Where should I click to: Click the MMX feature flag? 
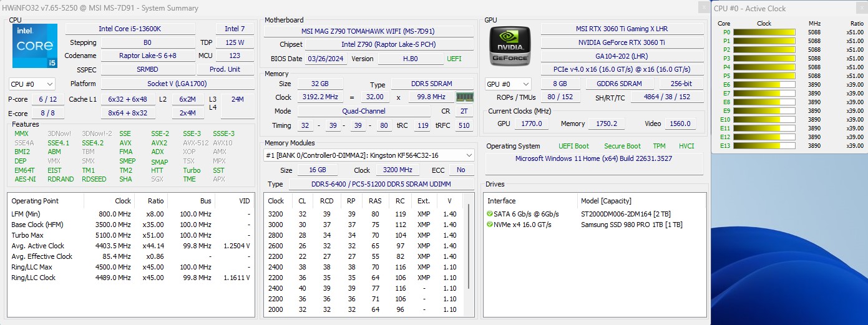[x=21, y=133]
